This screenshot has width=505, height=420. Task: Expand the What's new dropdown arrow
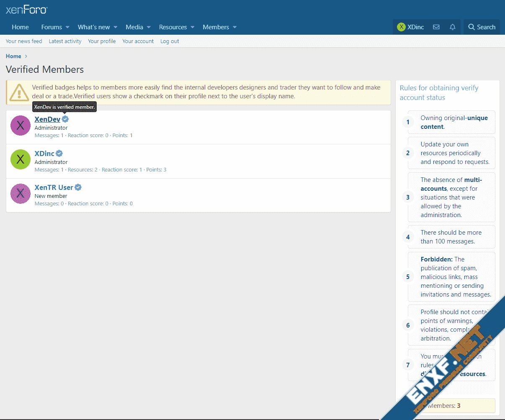coord(116,27)
